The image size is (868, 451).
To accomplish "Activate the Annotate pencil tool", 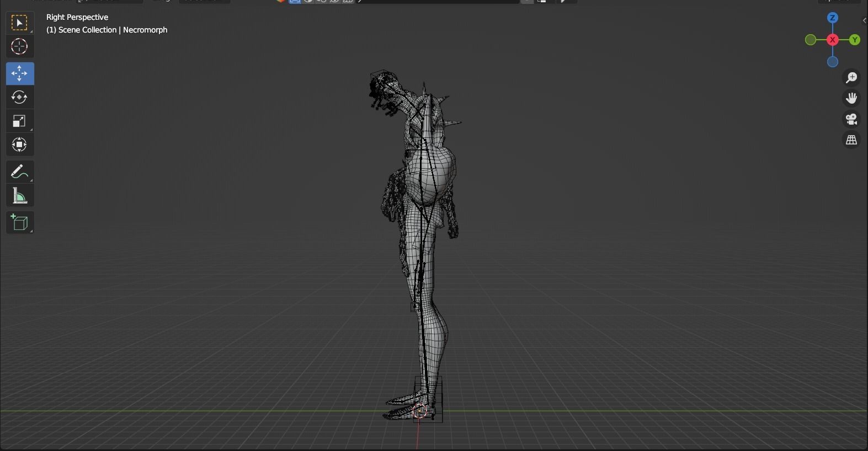I will pyautogui.click(x=19, y=172).
